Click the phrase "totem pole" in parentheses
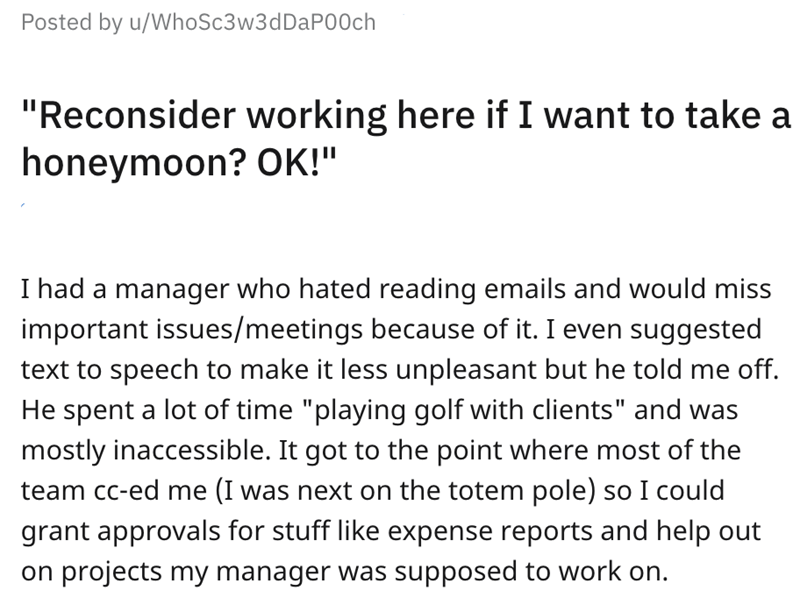 point(521,491)
